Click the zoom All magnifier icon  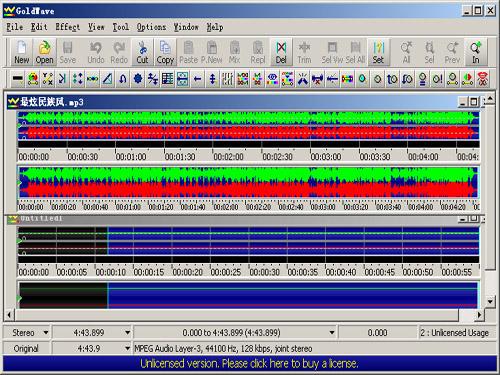coord(406,52)
